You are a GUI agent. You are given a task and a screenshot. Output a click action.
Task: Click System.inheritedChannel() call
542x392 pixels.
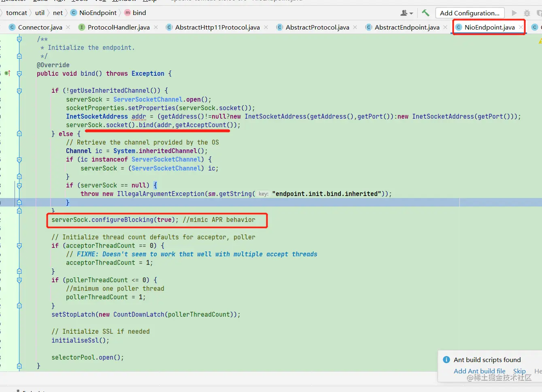pos(160,151)
